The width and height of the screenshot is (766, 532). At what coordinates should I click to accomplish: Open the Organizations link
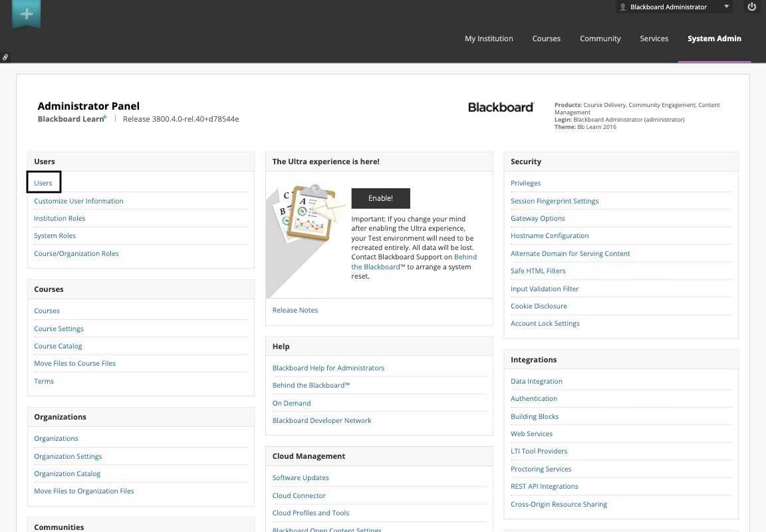click(56, 438)
